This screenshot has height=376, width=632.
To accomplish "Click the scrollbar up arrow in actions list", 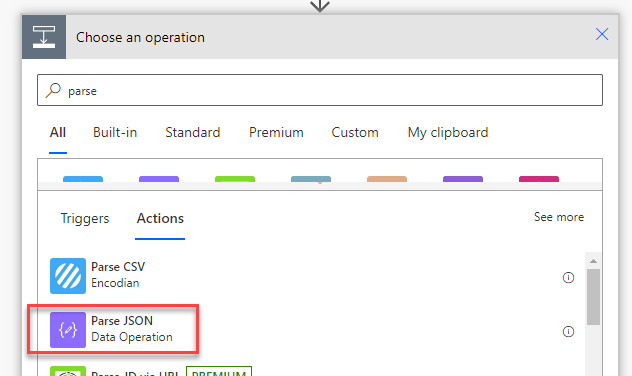I will pos(593,261).
